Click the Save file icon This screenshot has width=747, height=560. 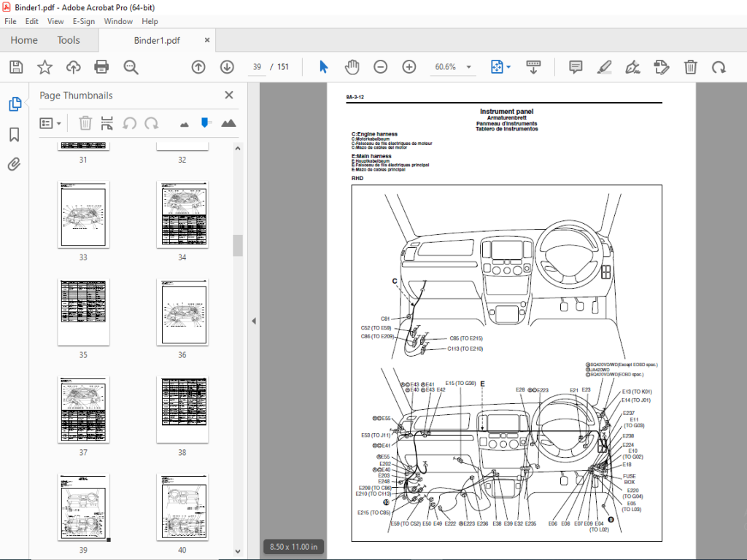pos(16,67)
